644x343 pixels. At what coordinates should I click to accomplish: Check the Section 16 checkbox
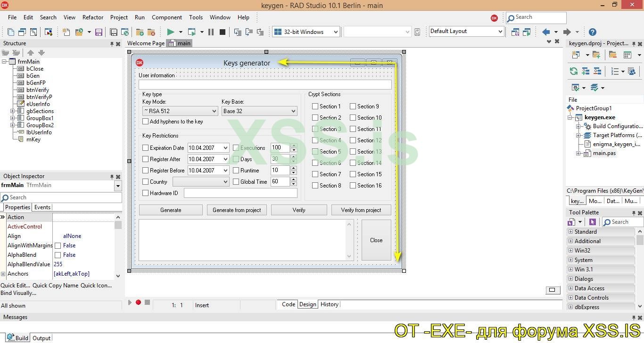[x=353, y=186]
